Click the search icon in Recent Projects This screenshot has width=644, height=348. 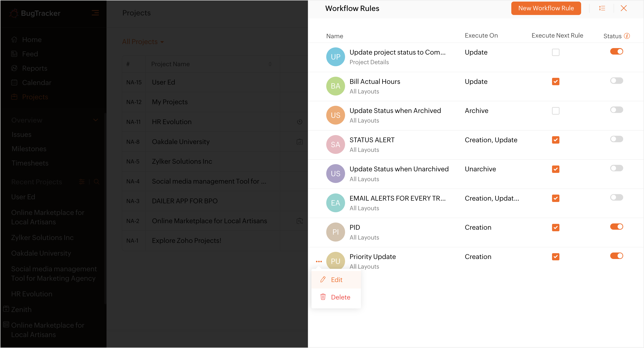coord(96,182)
